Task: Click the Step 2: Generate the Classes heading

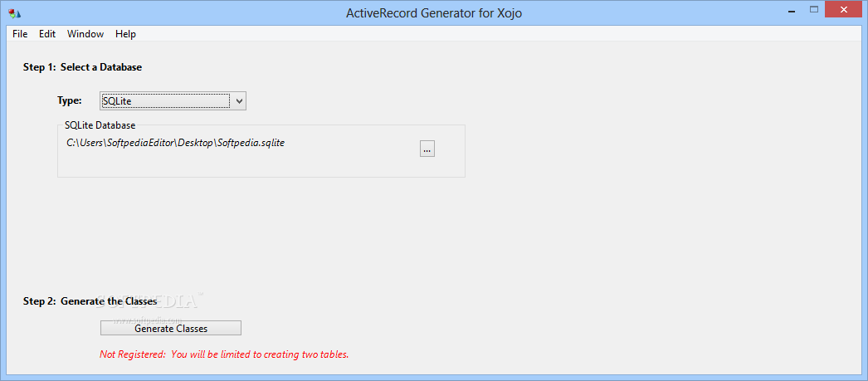Action: tap(90, 301)
